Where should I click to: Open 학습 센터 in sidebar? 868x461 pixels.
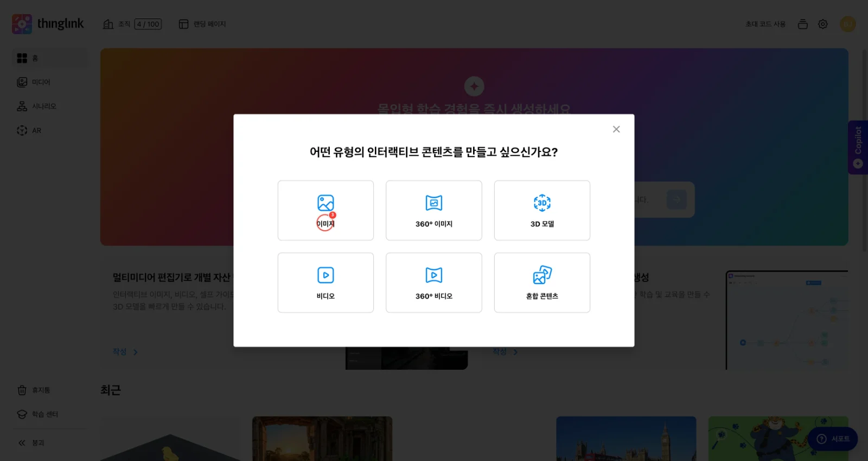pos(49,414)
